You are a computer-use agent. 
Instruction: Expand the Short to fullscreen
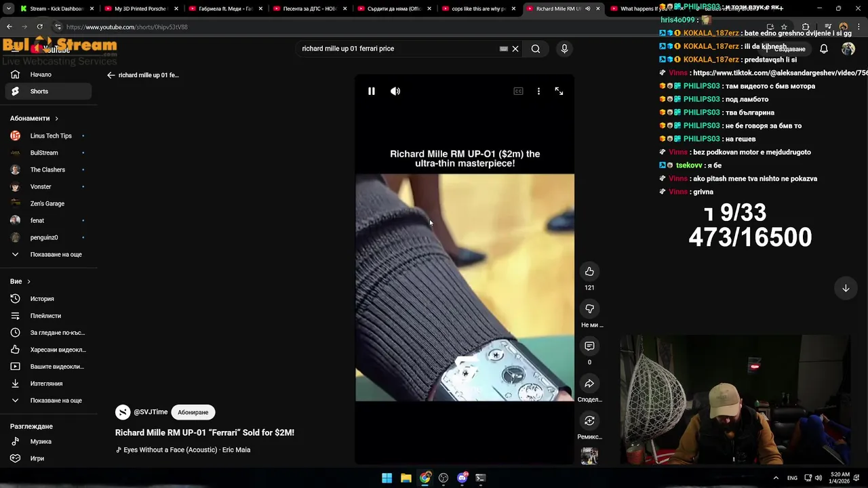(x=559, y=91)
